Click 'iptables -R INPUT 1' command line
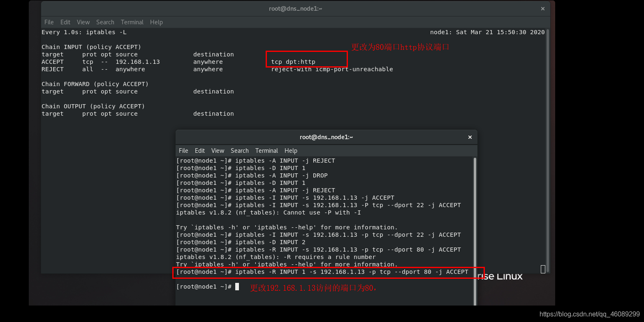Viewport: 644px width, 322px height. coord(322,272)
